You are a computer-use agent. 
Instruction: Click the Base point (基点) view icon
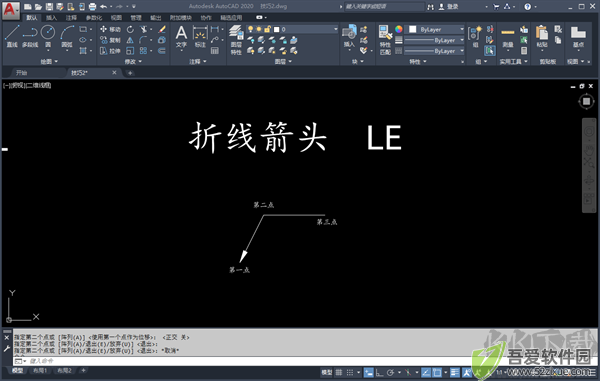[x=578, y=36]
